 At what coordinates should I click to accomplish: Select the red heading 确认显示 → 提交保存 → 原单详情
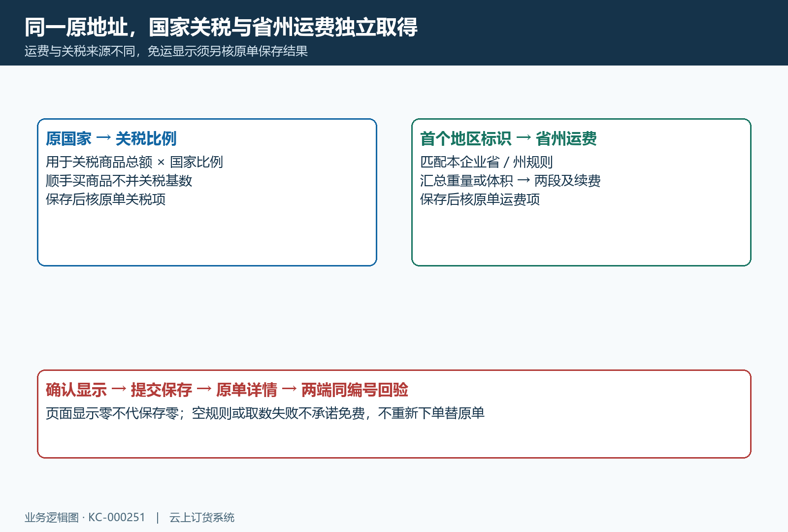pyautogui.click(x=162, y=390)
